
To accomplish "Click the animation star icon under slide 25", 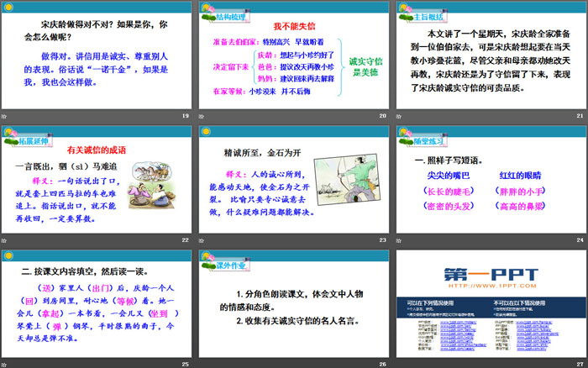I will 4,365.
